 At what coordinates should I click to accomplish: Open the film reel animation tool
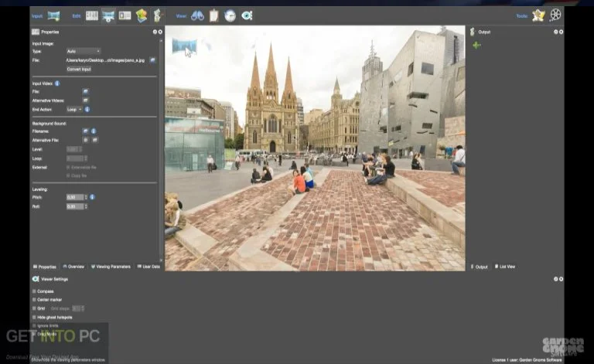click(x=555, y=15)
